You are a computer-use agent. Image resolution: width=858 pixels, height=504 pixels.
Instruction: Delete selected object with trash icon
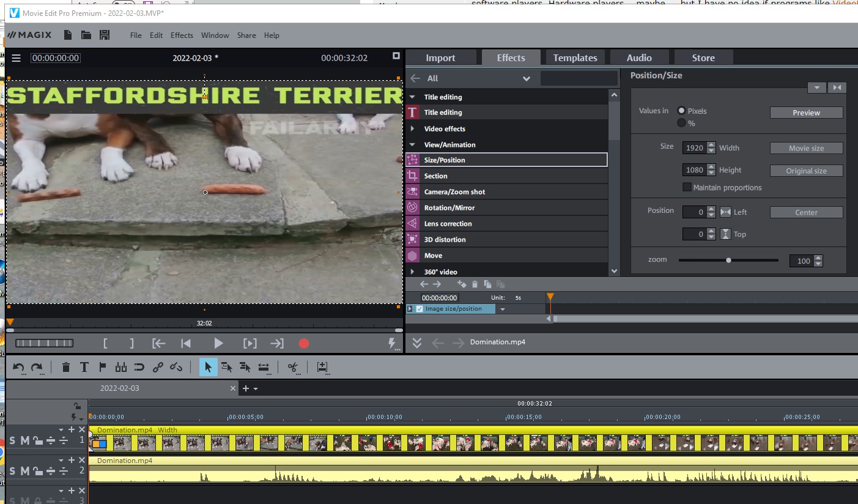66,367
